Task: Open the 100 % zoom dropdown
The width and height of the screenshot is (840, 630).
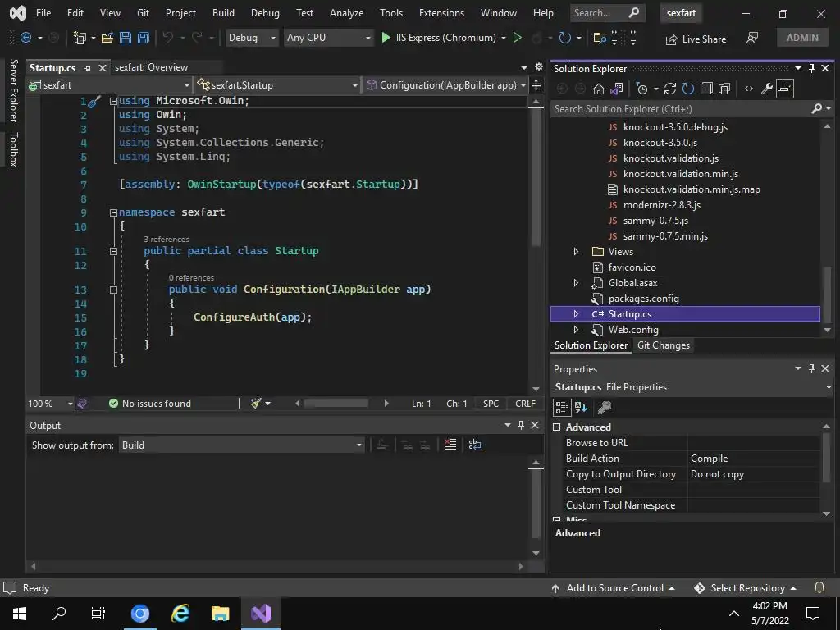Action: [51, 404]
